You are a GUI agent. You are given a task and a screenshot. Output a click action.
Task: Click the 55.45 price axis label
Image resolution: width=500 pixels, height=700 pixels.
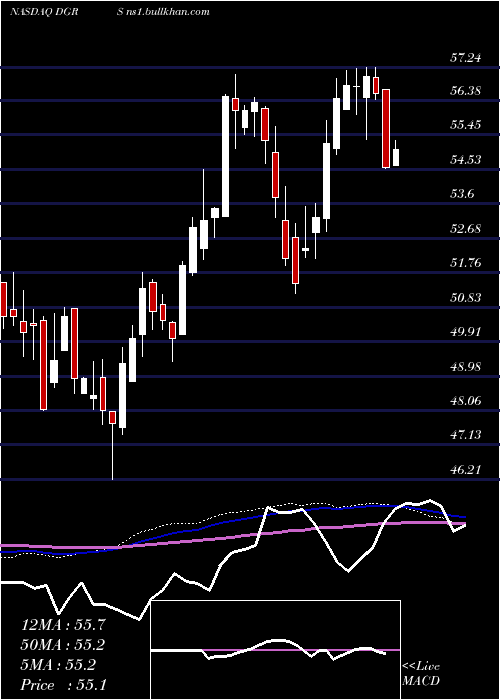pyautogui.click(x=465, y=125)
